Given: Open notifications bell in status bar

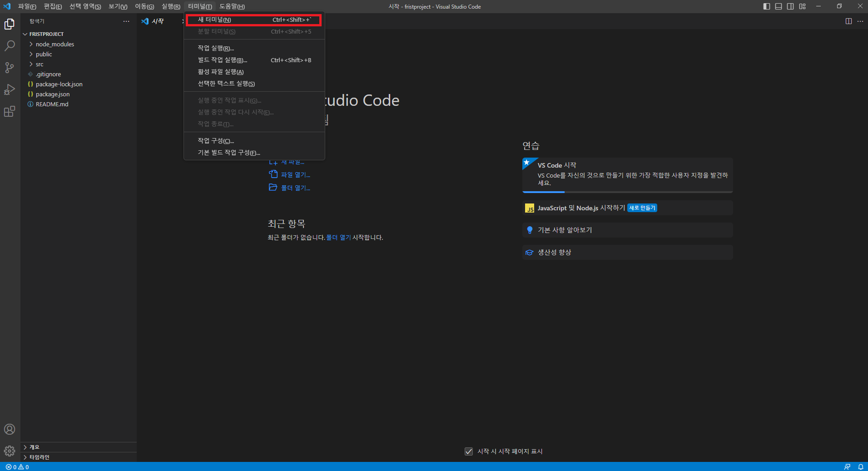Looking at the screenshot, I should click(x=860, y=467).
